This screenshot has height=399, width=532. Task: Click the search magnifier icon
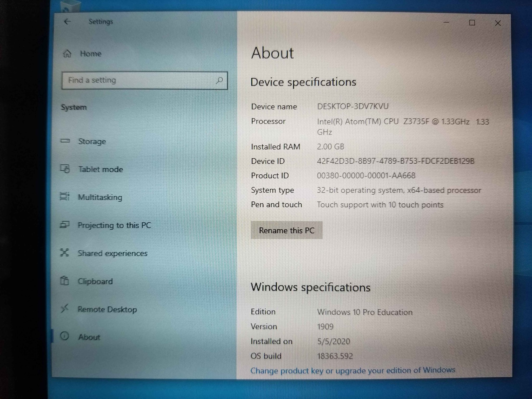[219, 81]
